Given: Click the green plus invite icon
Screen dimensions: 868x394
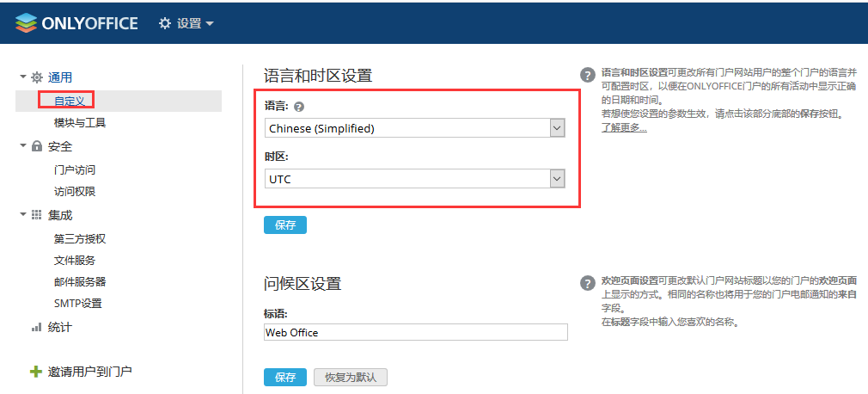Looking at the screenshot, I should 35,372.
